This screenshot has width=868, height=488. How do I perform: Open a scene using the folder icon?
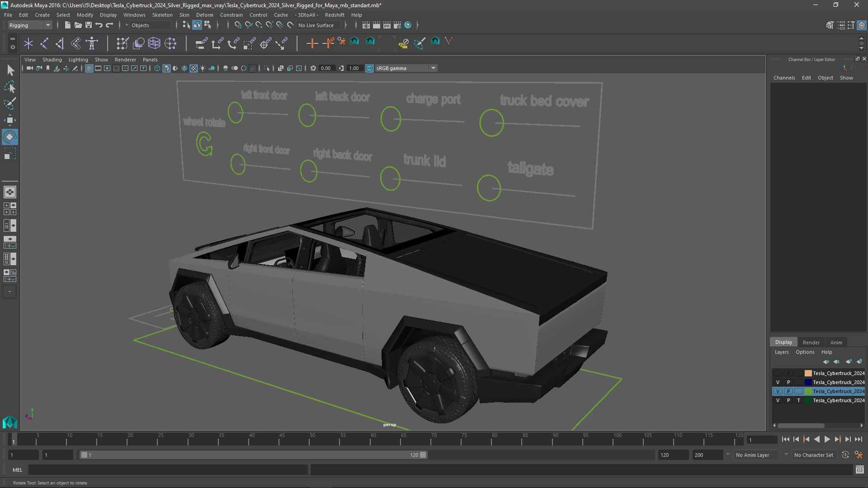pos(78,25)
